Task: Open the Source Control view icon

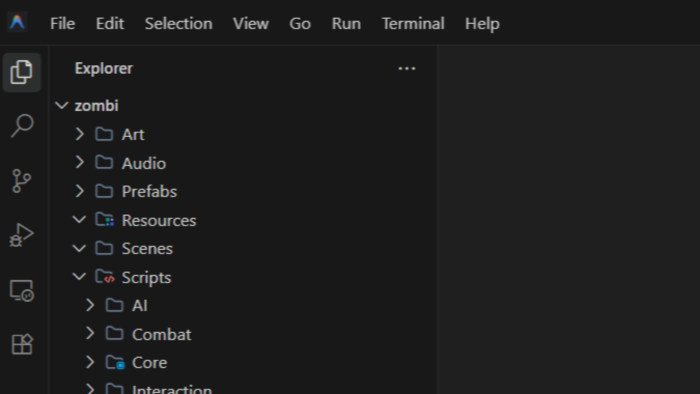Action: (21, 181)
